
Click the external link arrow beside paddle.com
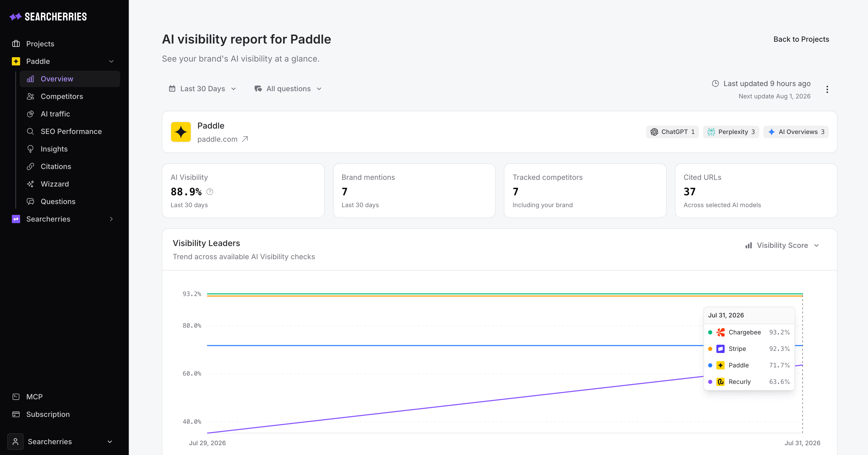tap(245, 139)
